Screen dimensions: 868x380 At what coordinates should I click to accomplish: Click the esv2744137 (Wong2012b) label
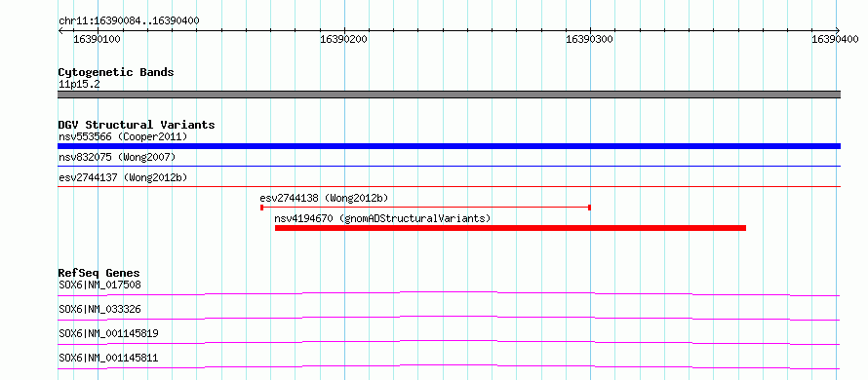coord(123,177)
